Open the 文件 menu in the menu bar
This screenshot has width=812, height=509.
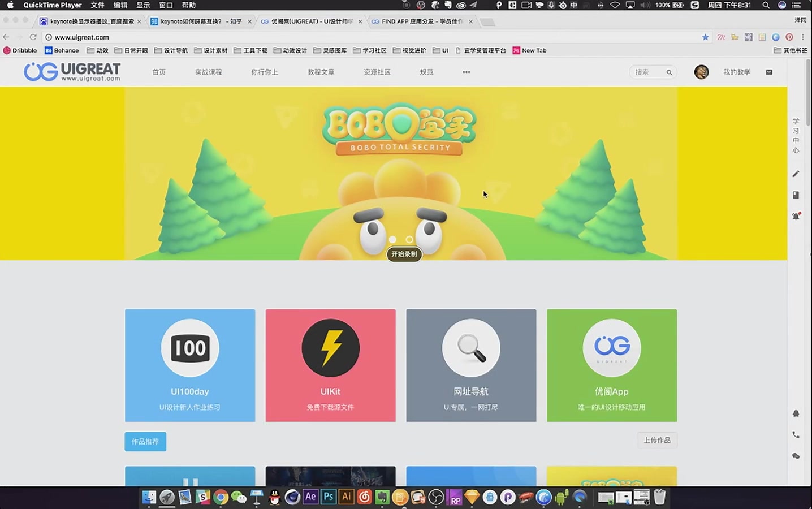97,5
